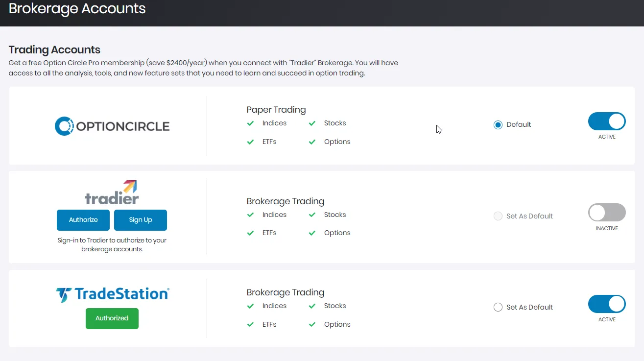This screenshot has width=644, height=361.
Task: Click Stocks in the Tradier row
Action: point(335,215)
